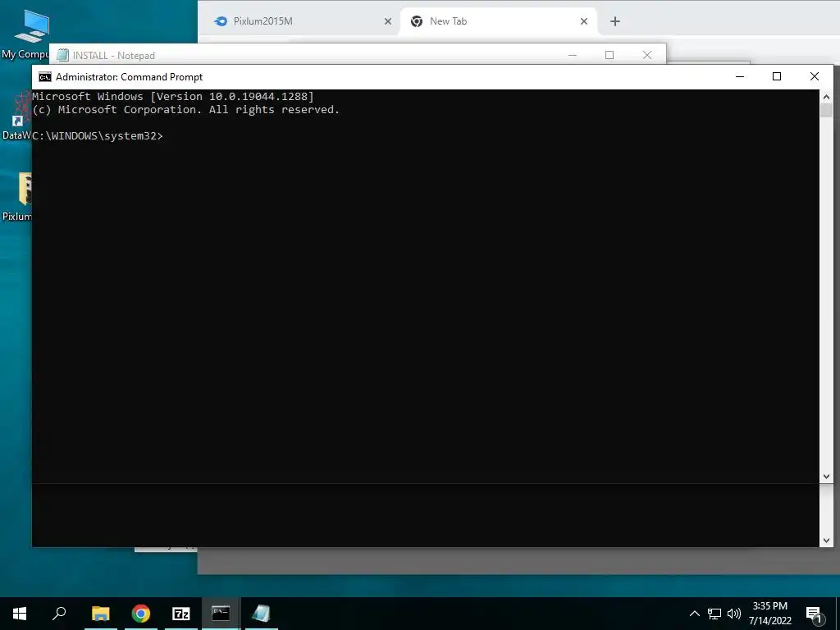Open File Explorer from the taskbar
Image resolution: width=840 pixels, height=630 pixels.
[100, 614]
